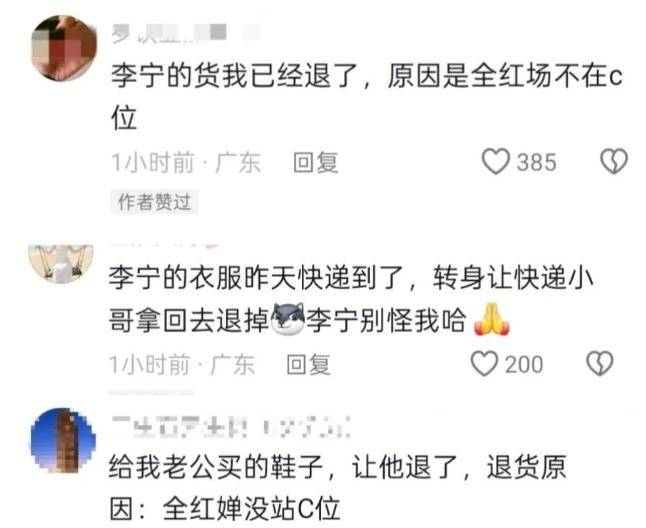Tap the wolf emoji in second comment
The height and width of the screenshot is (528, 646).
pyautogui.click(x=289, y=319)
